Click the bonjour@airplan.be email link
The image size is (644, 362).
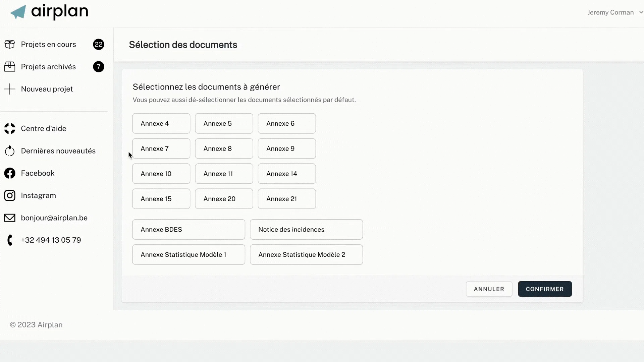(x=54, y=218)
